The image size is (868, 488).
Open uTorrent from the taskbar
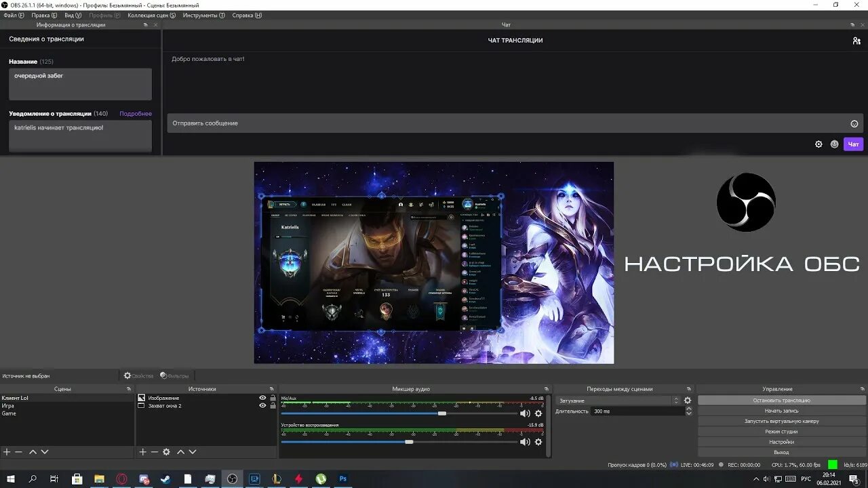pyautogui.click(x=321, y=479)
